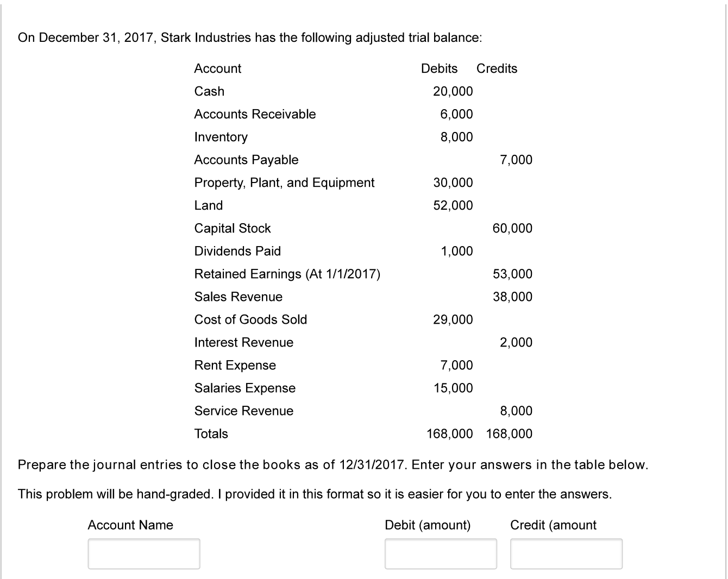This screenshot has height=579, width=728.
Task: Select the Sales Revenue credit value 38,000
Action: coord(512,297)
